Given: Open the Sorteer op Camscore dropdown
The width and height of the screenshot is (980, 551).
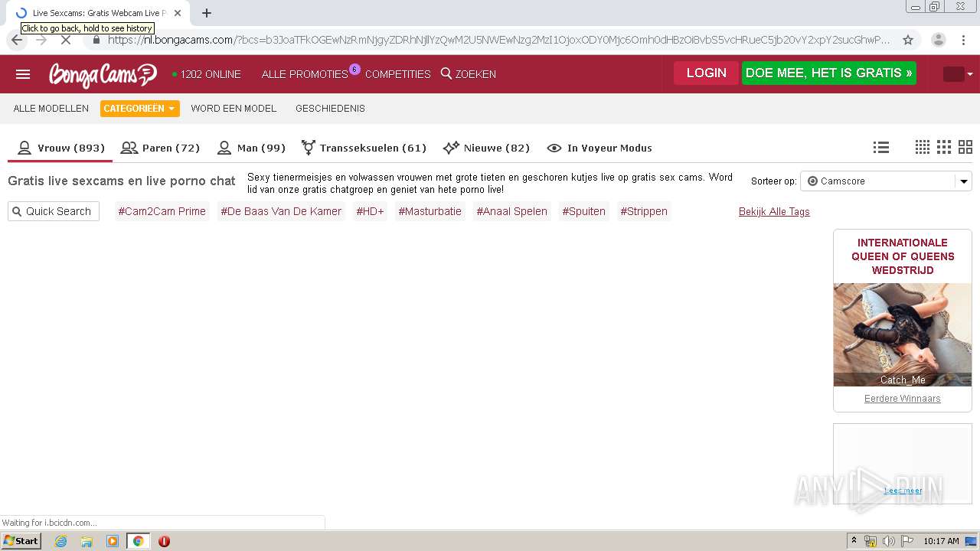Looking at the screenshot, I should pyautogui.click(x=886, y=181).
